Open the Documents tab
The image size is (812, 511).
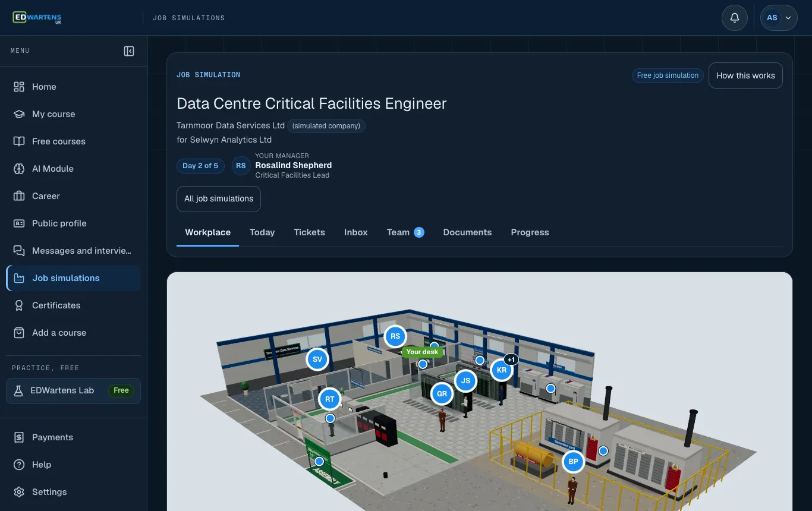(x=467, y=232)
